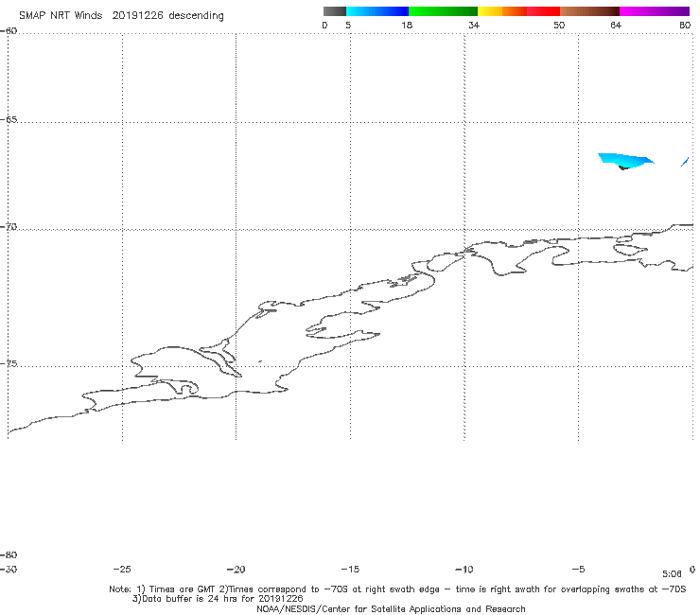Click the latitude label '-70' on left axis

click(9, 227)
